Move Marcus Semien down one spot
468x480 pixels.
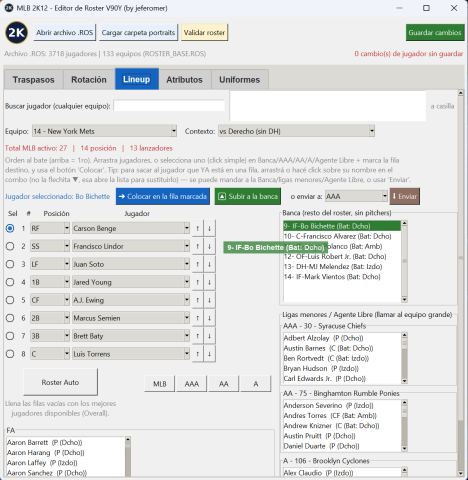point(209,318)
